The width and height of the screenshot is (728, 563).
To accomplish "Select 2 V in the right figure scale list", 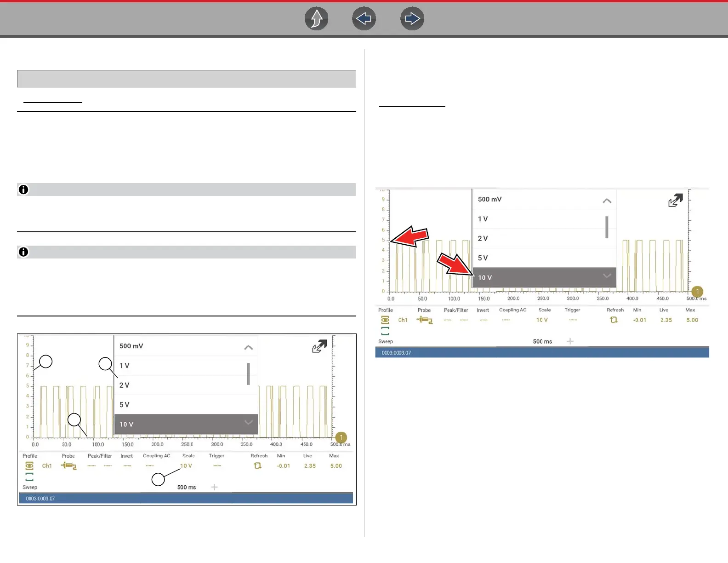I will coord(544,238).
